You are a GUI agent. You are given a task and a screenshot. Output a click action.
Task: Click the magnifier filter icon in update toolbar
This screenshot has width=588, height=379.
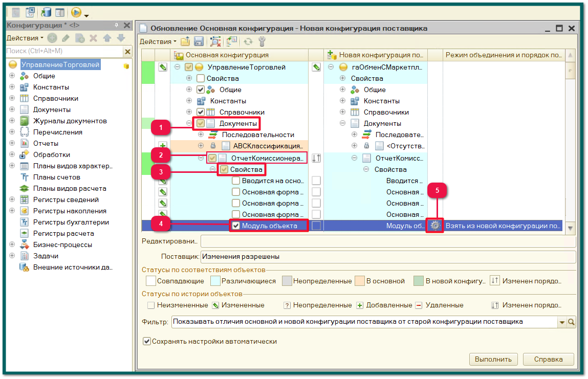click(215, 41)
